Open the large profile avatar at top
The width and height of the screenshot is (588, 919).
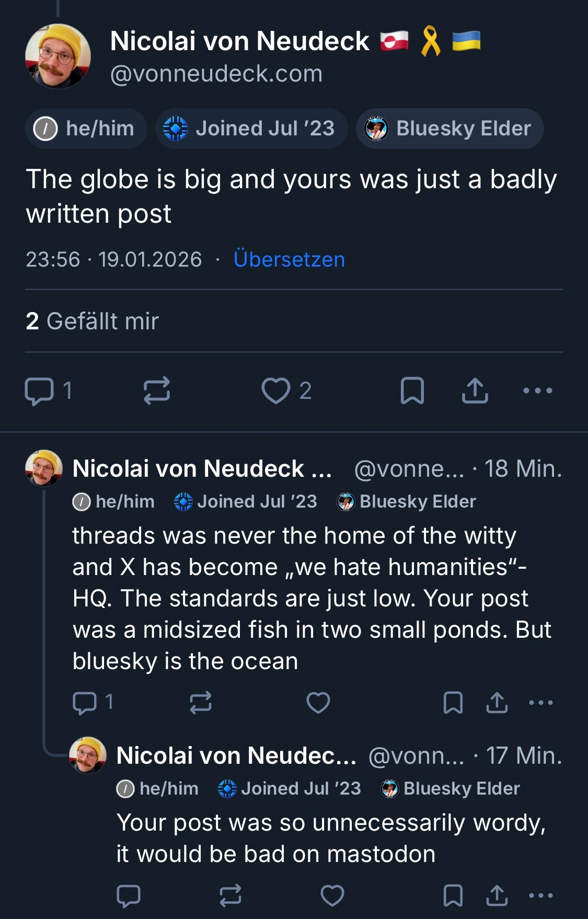(57, 56)
